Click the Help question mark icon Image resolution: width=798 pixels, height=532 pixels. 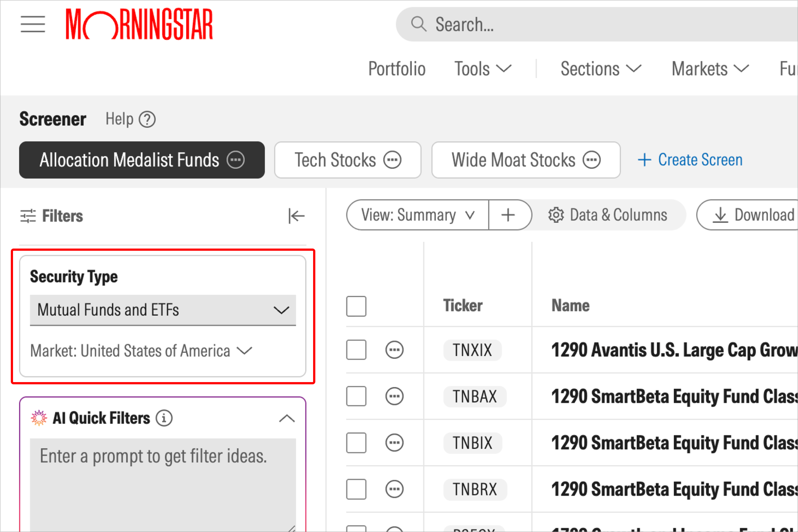tap(147, 119)
